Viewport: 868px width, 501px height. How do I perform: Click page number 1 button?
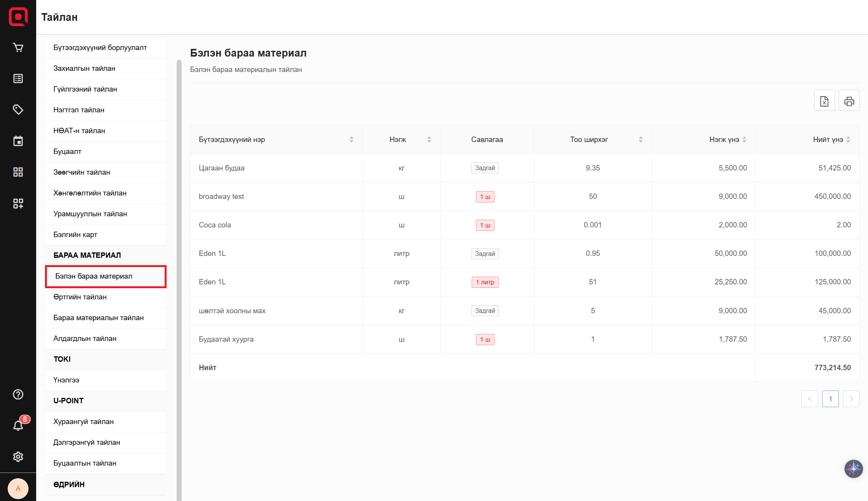830,399
